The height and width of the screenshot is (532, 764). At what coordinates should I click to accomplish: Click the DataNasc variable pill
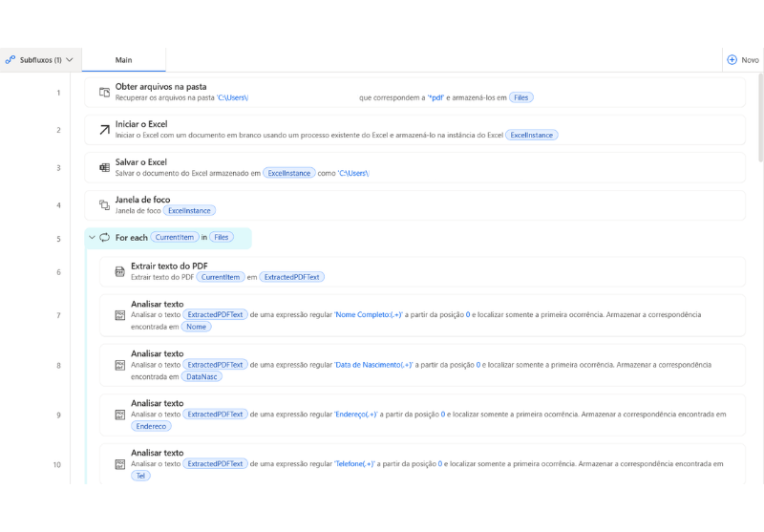point(202,376)
